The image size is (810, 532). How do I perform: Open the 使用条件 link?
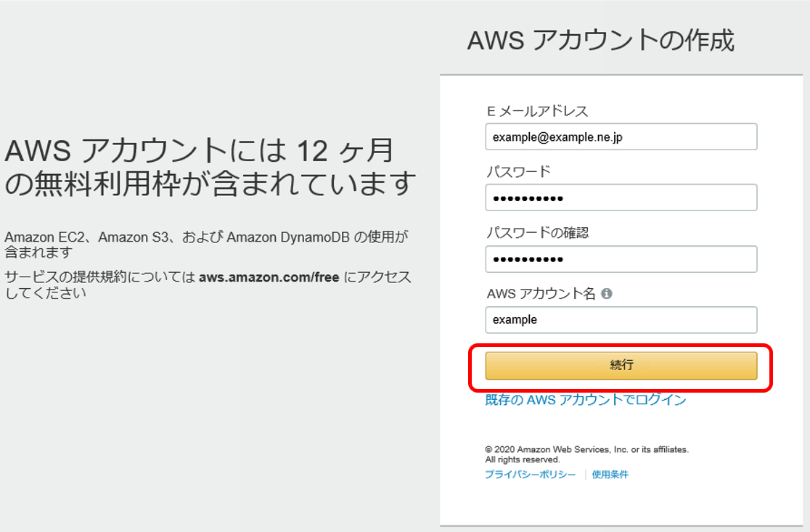610,474
